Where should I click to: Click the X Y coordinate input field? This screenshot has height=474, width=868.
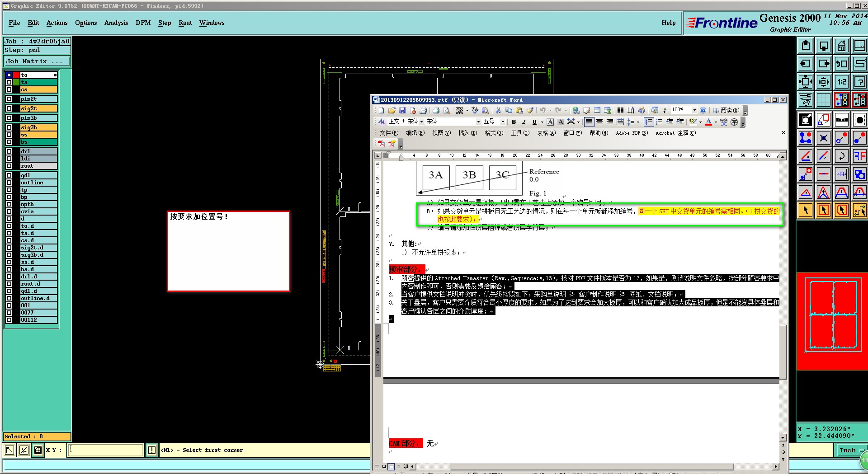(x=106, y=450)
